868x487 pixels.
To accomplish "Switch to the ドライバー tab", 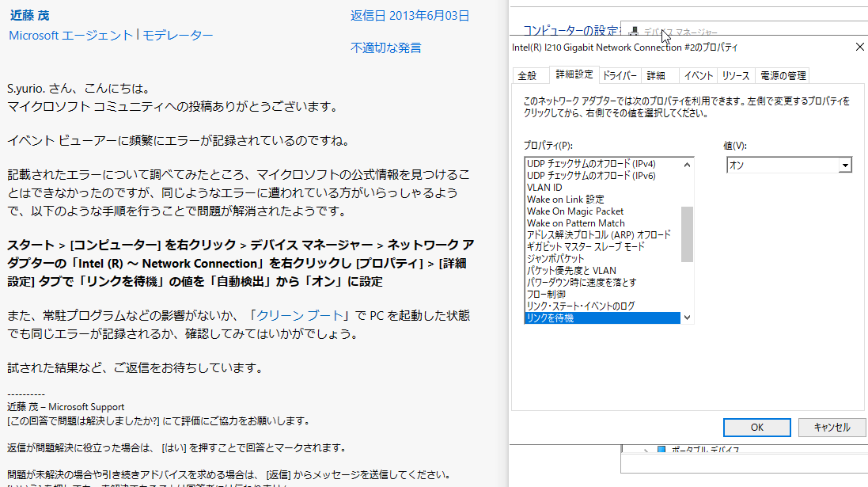I will (x=619, y=75).
